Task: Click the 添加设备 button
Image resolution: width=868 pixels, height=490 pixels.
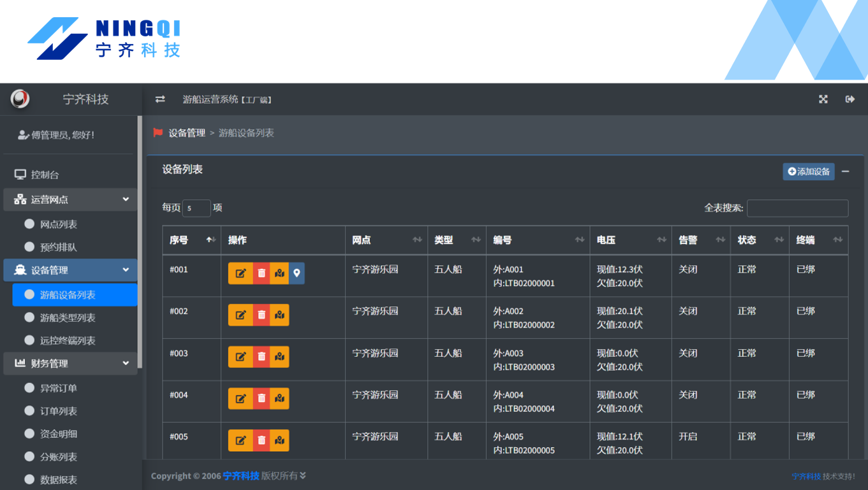Action: pos(808,171)
